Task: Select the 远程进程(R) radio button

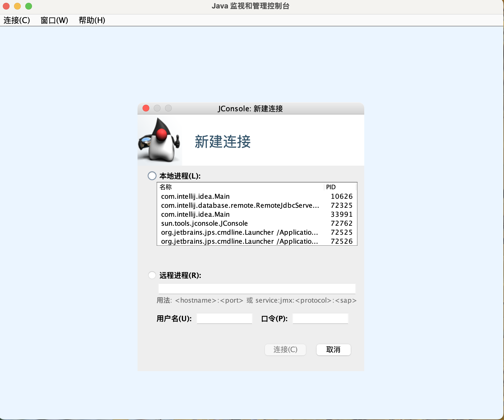Action: click(x=152, y=275)
